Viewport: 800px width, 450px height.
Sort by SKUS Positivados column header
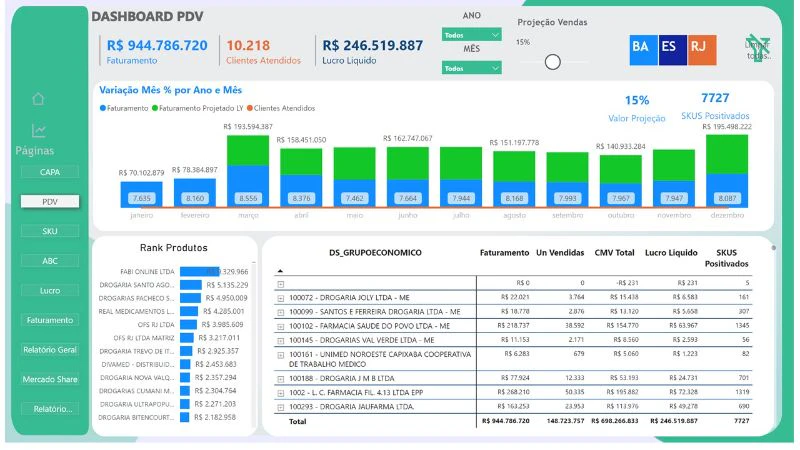coord(727,258)
